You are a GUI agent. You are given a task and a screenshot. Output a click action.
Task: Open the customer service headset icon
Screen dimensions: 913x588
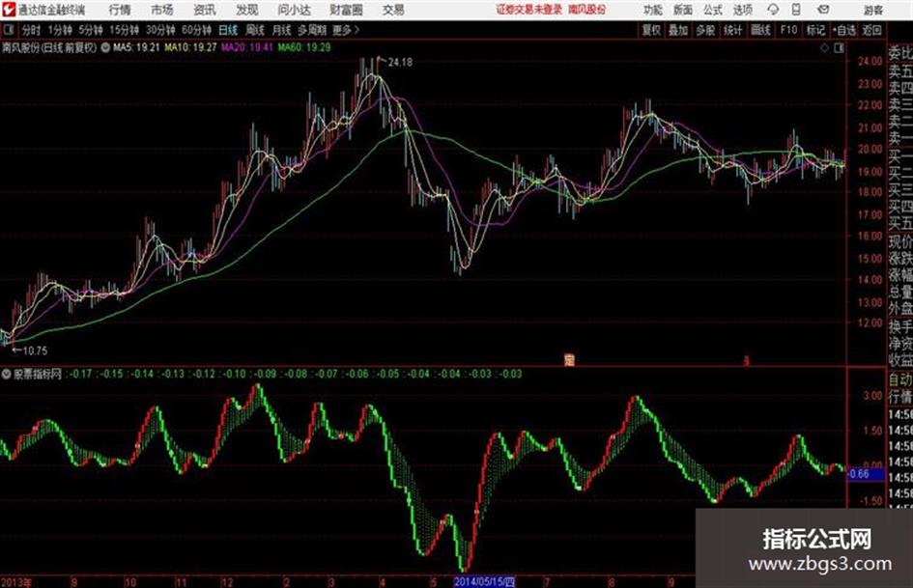point(773,10)
